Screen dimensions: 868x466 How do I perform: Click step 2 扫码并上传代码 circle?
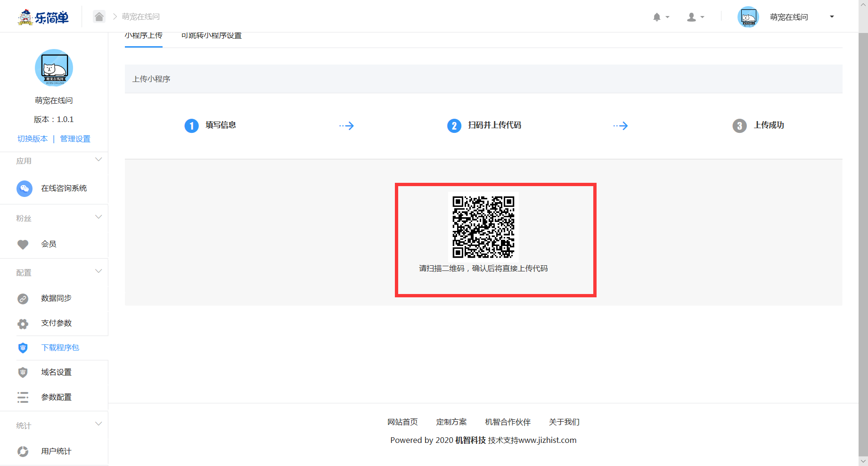tap(454, 126)
